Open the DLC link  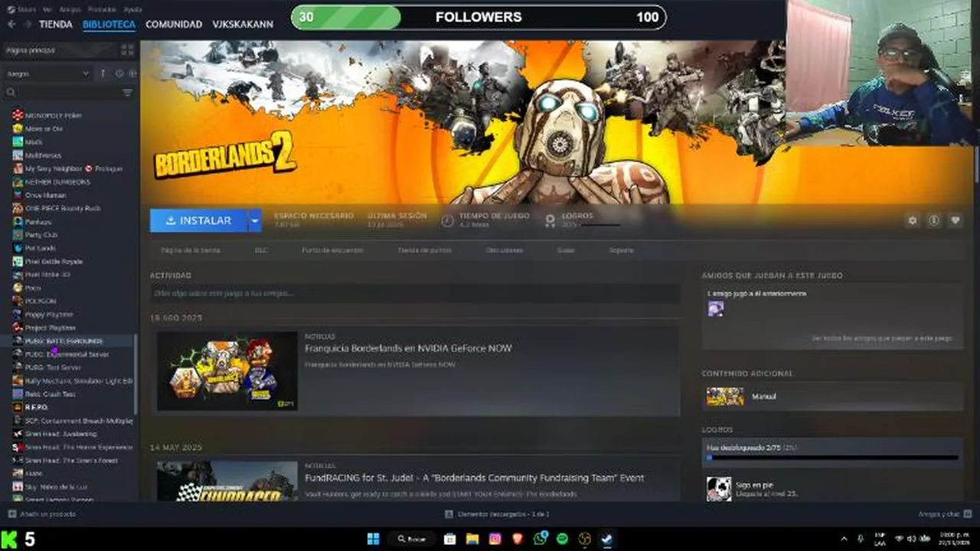pyautogui.click(x=261, y=250)
